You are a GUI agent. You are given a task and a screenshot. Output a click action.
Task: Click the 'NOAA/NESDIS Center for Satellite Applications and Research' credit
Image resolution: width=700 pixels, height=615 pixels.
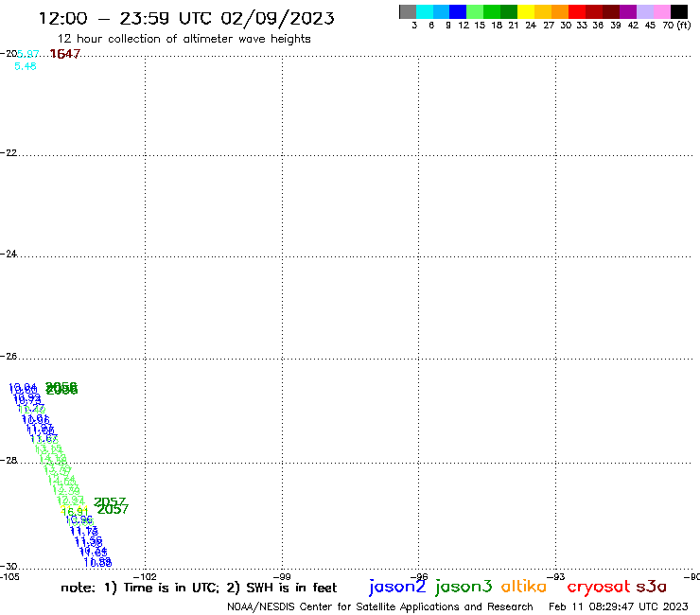pos(380,606)
